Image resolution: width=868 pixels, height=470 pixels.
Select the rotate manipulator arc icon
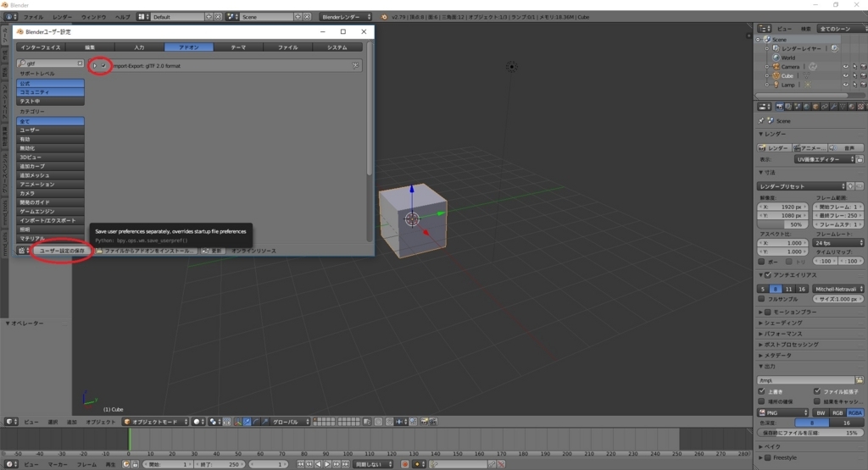tap(256, 422)
